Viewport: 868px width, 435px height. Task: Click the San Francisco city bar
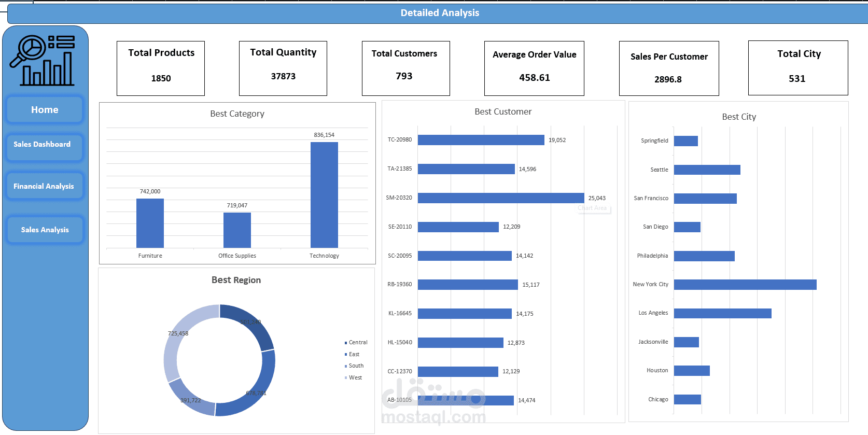(705, 199)
